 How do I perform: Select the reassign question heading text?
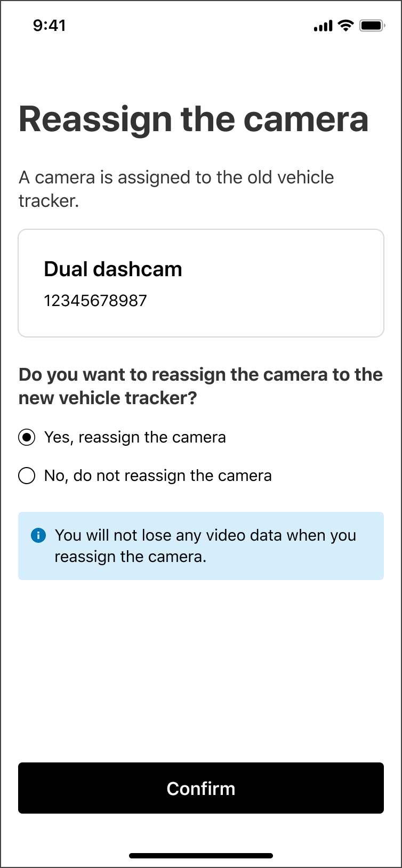click(200, 385)
